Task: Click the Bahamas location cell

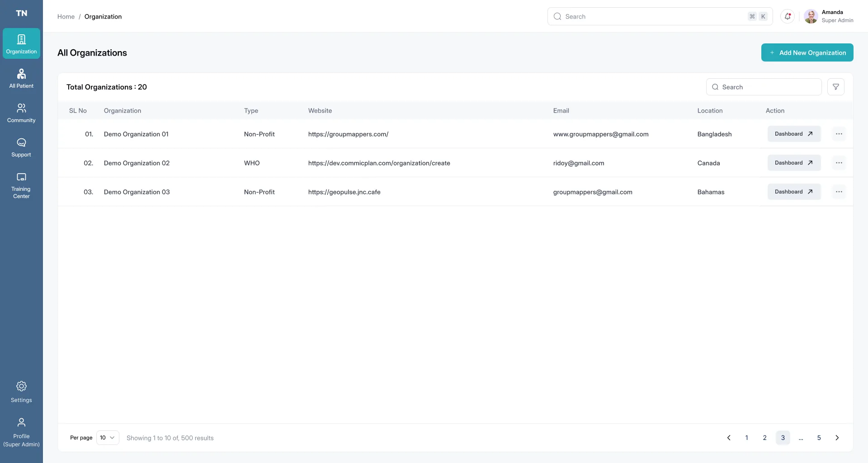Action: [711, 192]
